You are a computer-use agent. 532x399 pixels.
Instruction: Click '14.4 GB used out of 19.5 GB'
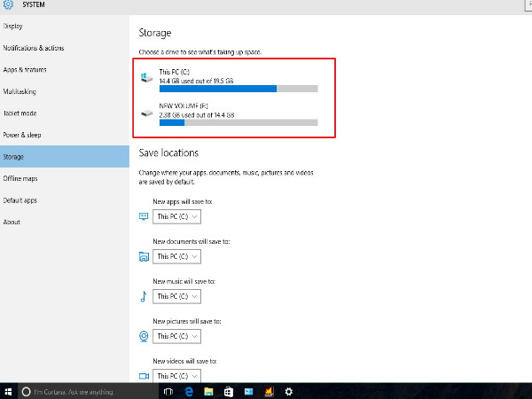(197, 81)
